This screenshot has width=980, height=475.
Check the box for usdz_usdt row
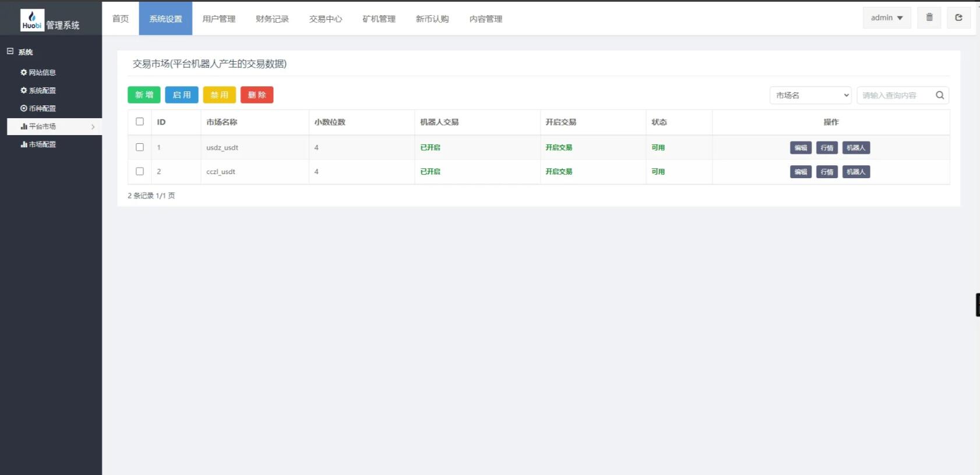click(x=140, y=147)
